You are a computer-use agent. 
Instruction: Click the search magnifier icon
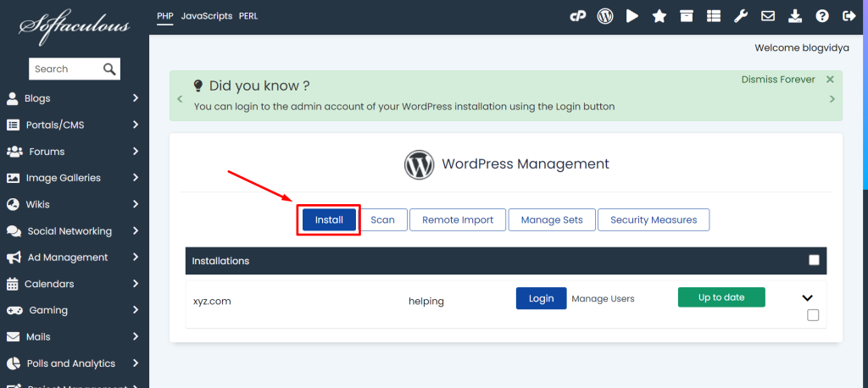[109, 69]
